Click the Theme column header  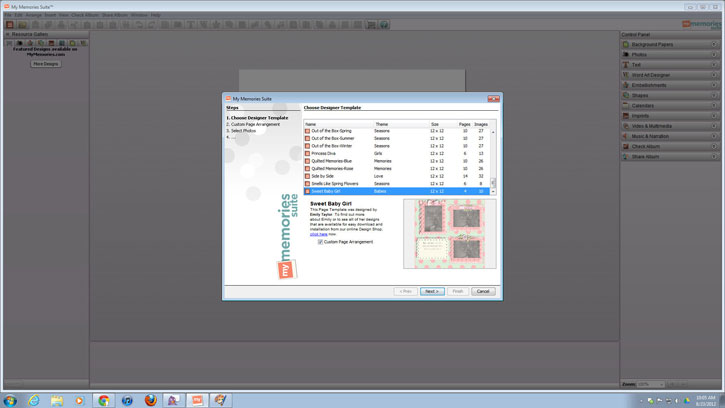point(400,124)
